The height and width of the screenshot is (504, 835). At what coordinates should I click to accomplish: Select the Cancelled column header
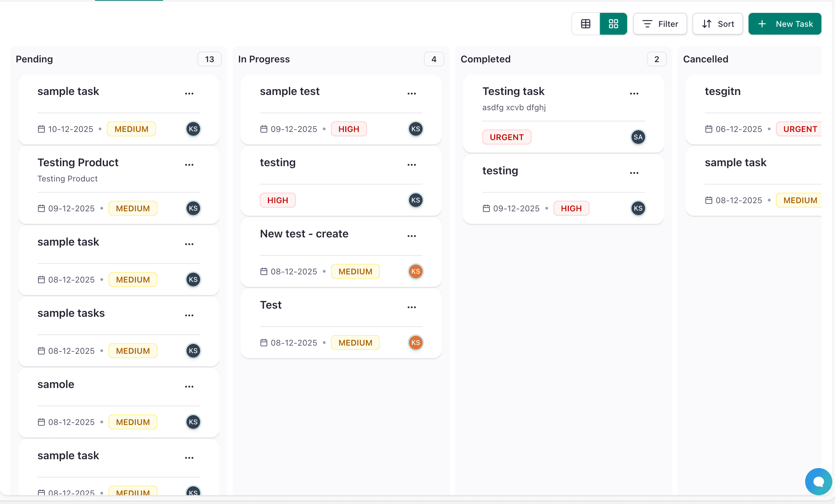point(705,59)
